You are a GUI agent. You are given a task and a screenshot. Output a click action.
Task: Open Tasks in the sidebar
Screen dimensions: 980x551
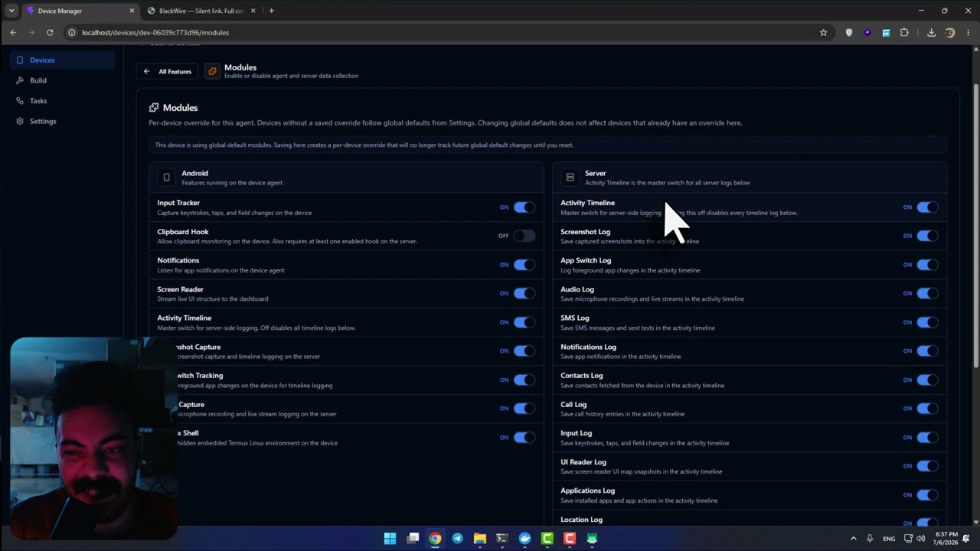pyautogui.click(x=63, y=101)
